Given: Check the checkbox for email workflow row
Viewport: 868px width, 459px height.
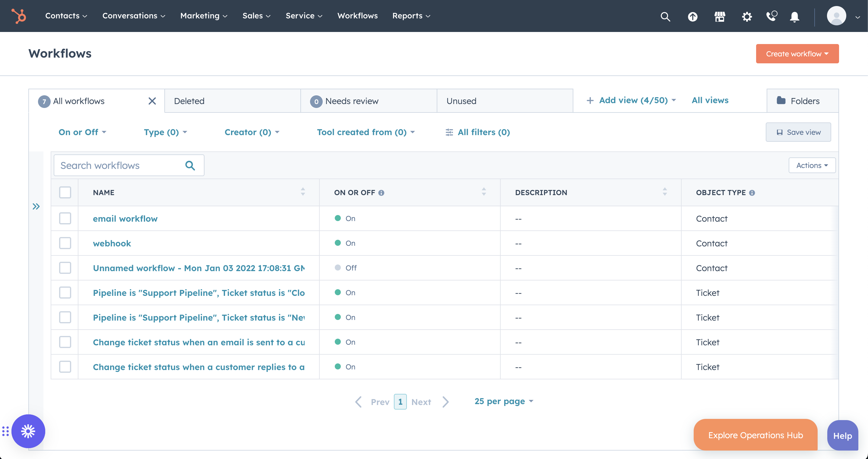Looking at the screenshot, I should click(65, 218).
